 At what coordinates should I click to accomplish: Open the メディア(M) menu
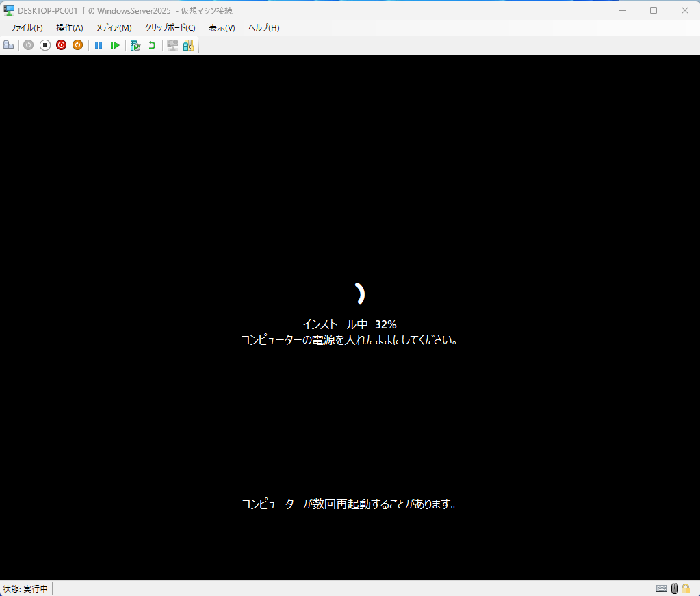click(114, 27)
